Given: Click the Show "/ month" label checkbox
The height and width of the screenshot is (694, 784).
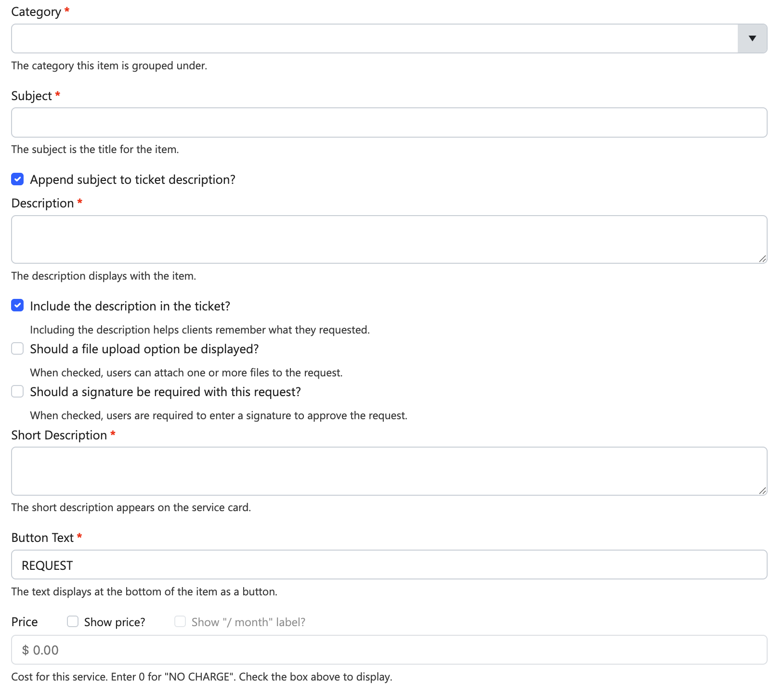Looking at the screenshot, I should point(180,621).
